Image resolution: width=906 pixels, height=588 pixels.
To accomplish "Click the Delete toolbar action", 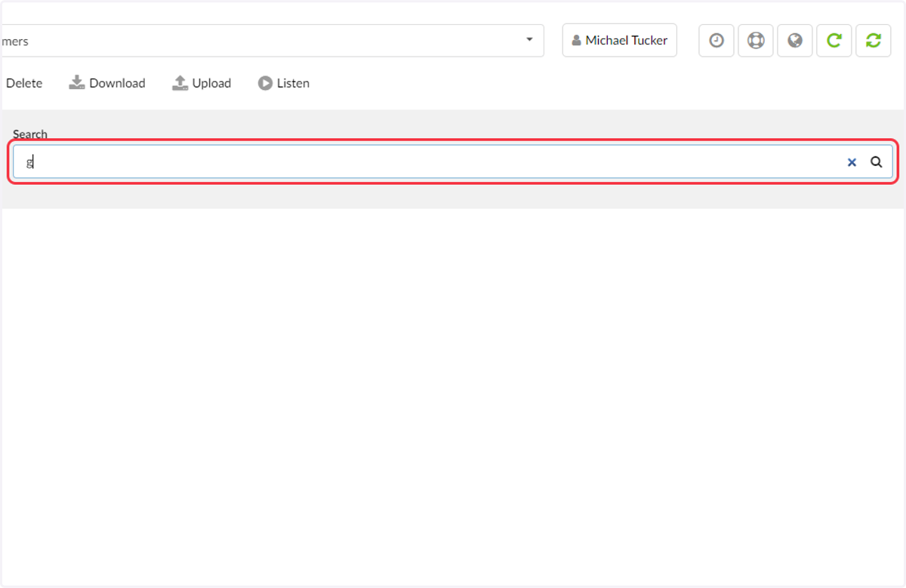I will pyautogui.click(x=23, y=83).
